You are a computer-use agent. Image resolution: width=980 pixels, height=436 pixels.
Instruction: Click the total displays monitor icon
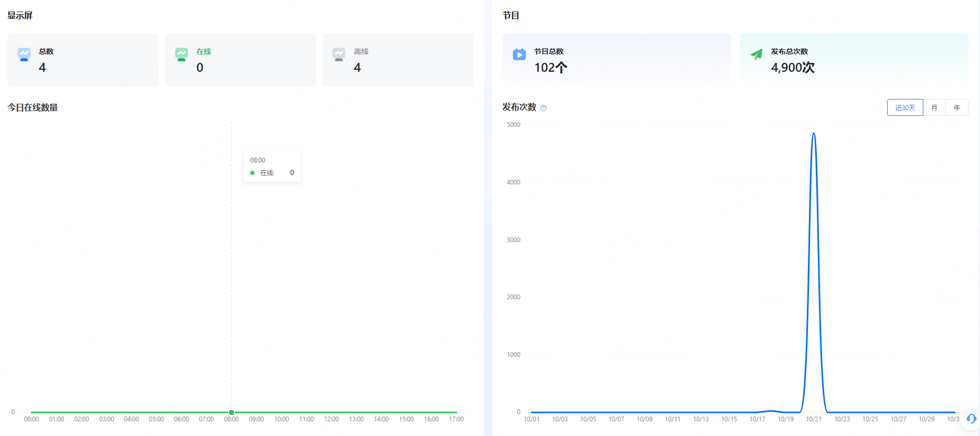click(x=24, y=54)
